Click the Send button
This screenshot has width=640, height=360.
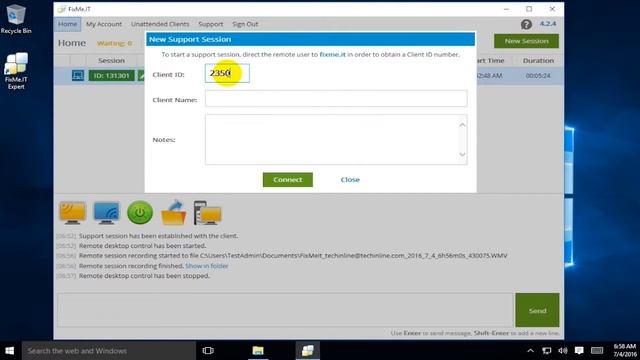537,310
